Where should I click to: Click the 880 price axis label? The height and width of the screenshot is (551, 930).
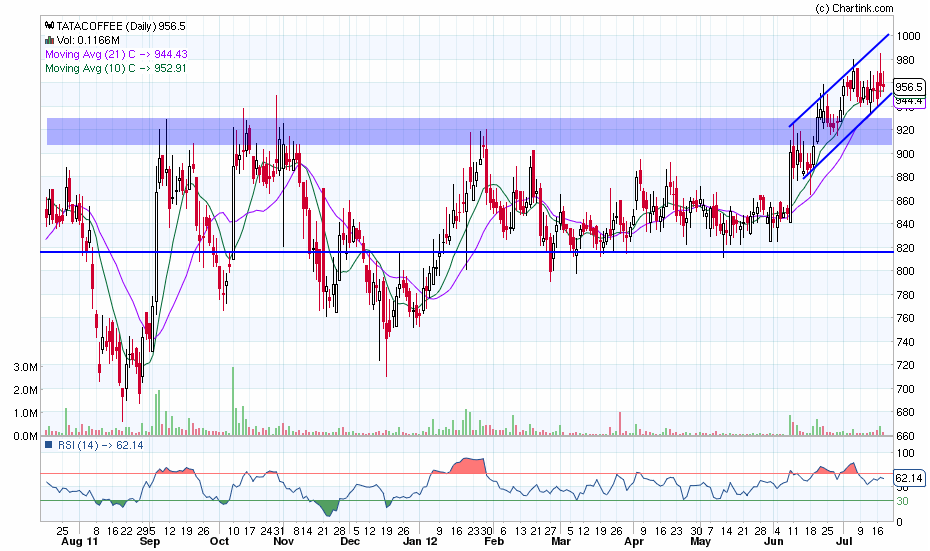click(x=905, y=177)
